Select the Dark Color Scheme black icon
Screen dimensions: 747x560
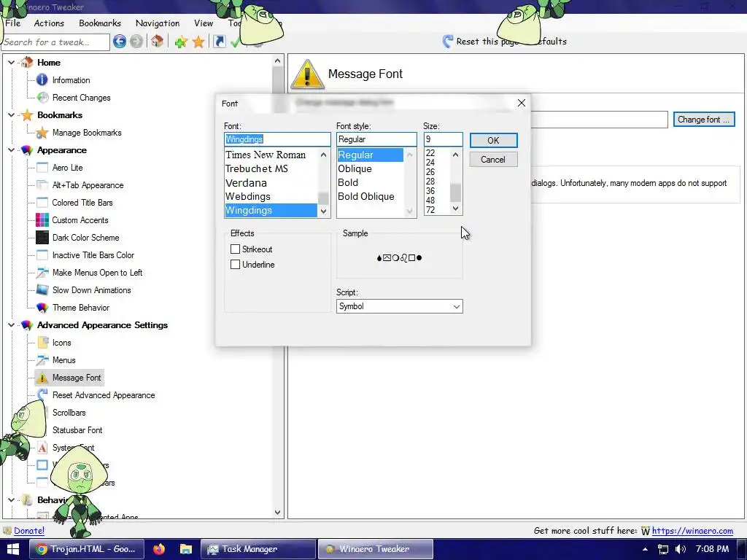click(42, 237)
